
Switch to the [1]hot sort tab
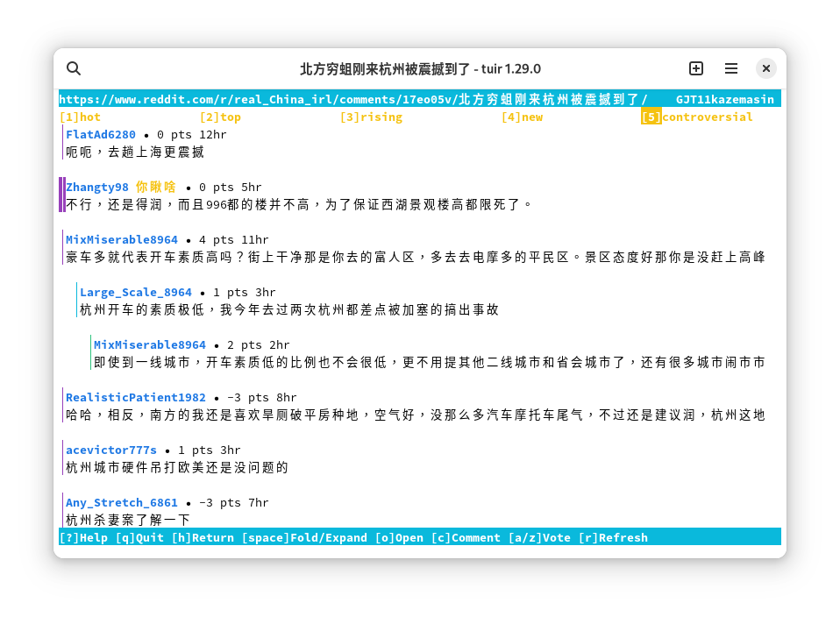(80, 117)
